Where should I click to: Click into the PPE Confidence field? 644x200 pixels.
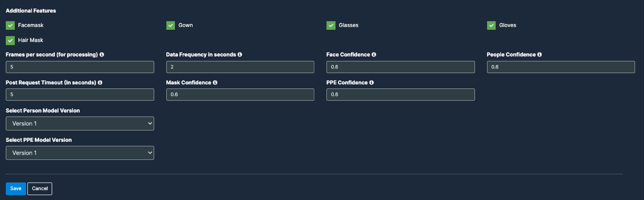pyautogui.click(x=401, y=94)
